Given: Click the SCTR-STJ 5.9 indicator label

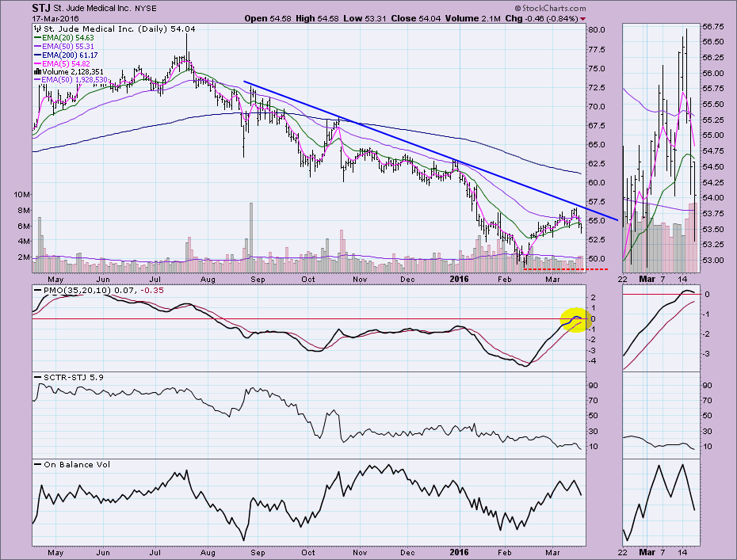Looking at the screenshot, I should pos(70,377).
